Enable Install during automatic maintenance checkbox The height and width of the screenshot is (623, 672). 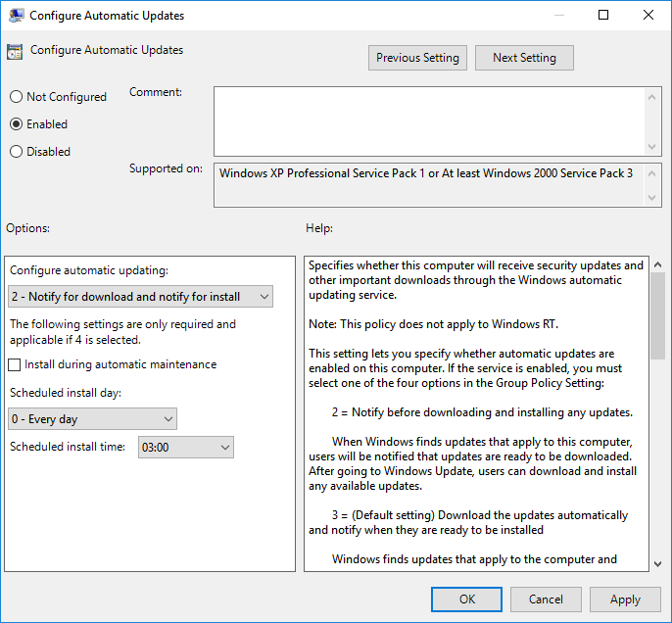click(15, 364)
